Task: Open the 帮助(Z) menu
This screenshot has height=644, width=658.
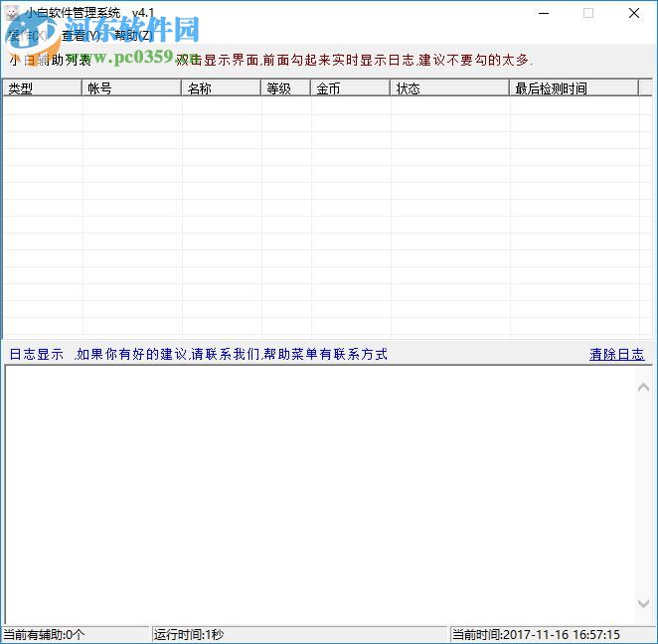Action: tap(134, 36)
